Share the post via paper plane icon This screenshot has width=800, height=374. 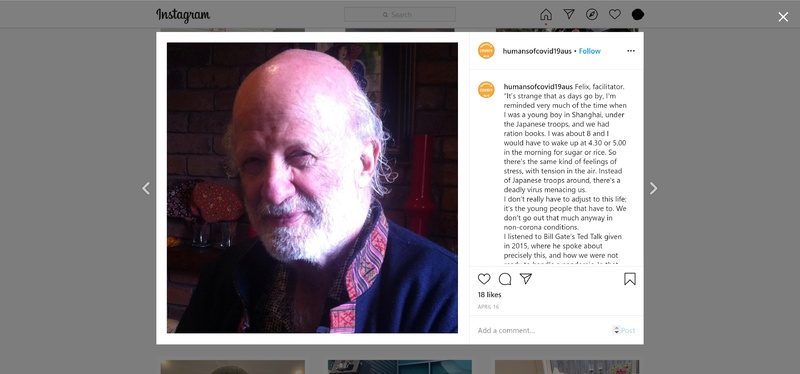point(526,279)
